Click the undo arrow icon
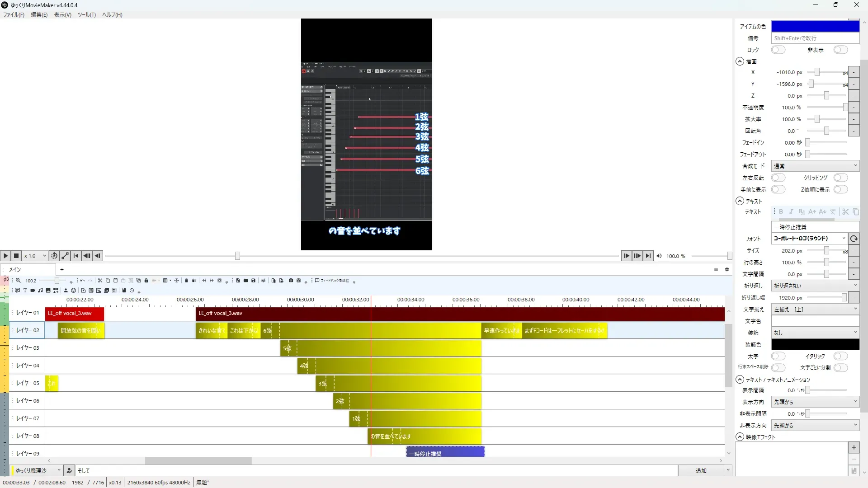This screenshot has height=488, width=868. 82,281
